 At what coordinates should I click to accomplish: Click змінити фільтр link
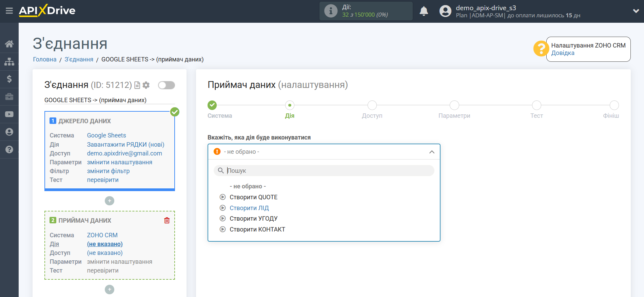tap(108, 171)
